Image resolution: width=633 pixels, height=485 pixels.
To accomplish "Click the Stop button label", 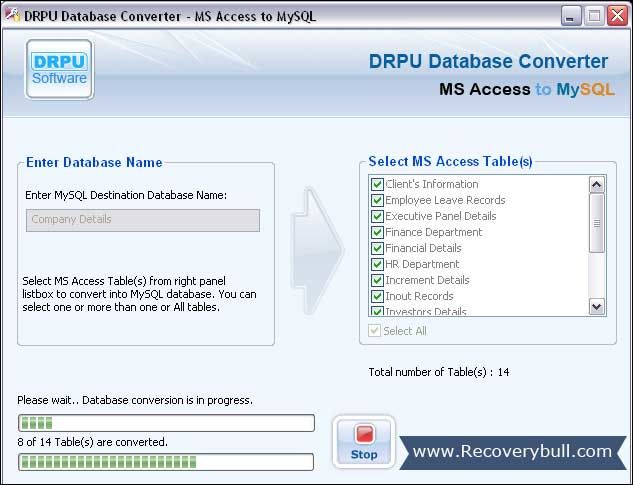I will (364, 454).
